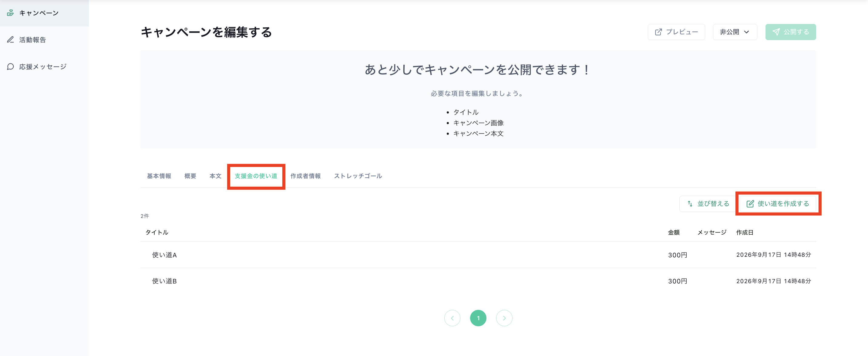Viewport: 868px width, 356px height.
Task: Click the paper plane icon on 公開する
Action: (776, 32)
